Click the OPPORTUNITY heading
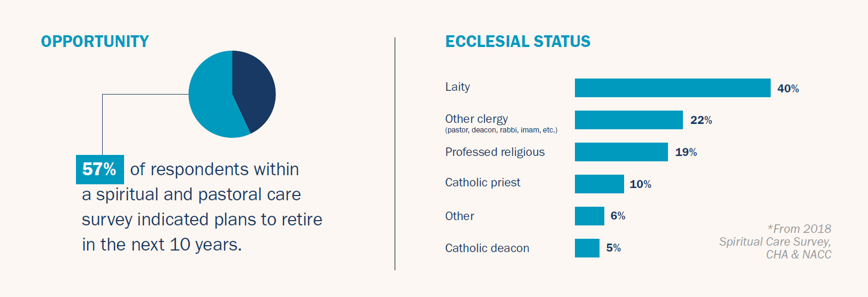The image size is (868, 297). pos(95,42)
